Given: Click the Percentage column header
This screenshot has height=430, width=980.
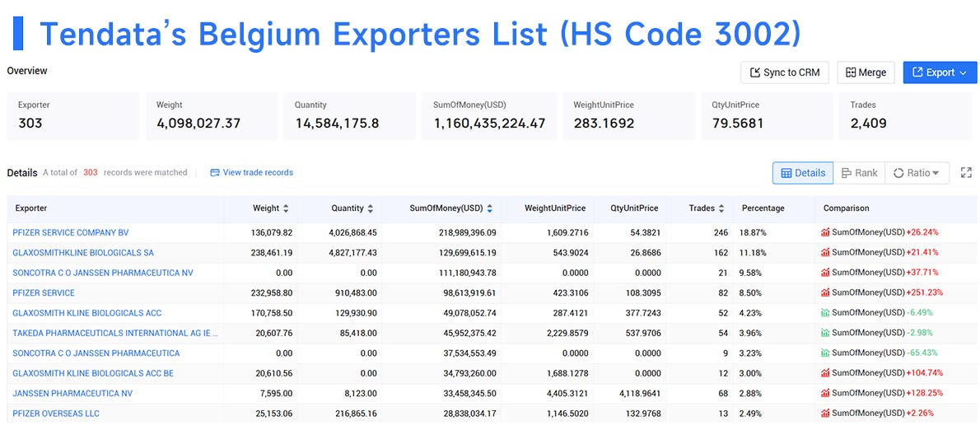Looking at the screenshot, I should coord(763,208).
